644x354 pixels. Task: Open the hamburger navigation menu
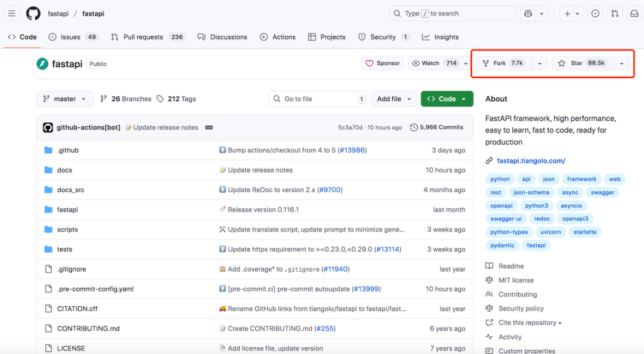point(12,14)
